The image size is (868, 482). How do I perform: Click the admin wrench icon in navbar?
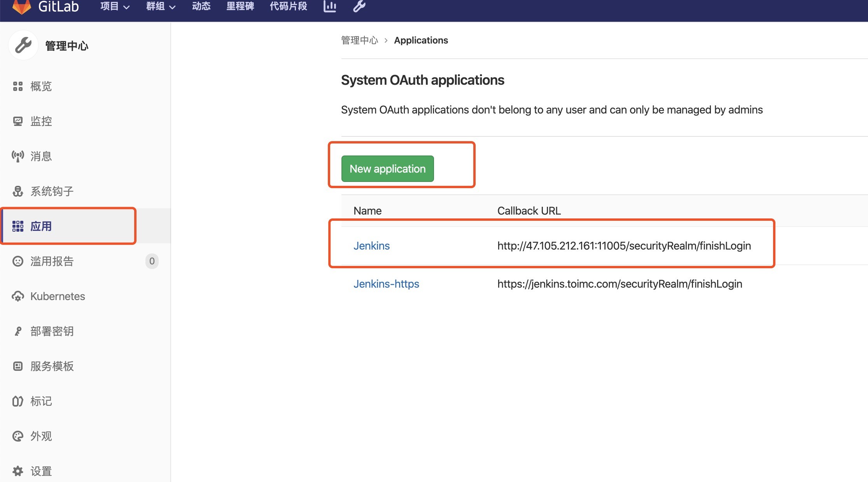[x=359, y=6]
